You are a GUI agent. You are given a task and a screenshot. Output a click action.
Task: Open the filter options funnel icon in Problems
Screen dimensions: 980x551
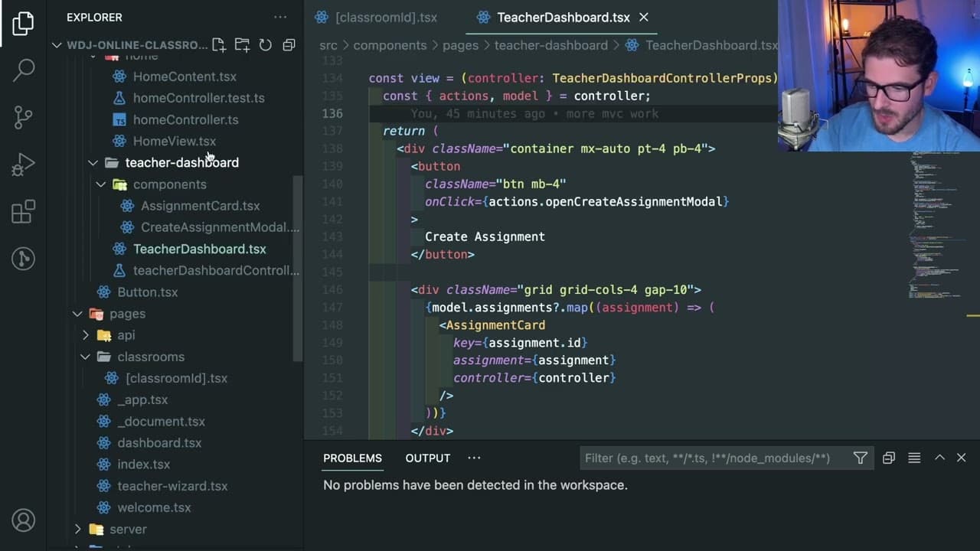(861, 458)
